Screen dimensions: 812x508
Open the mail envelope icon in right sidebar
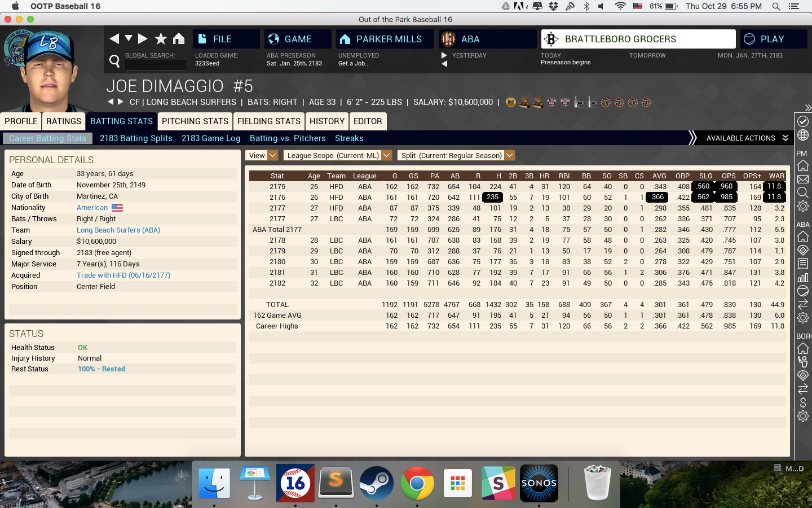coord(803,179)
